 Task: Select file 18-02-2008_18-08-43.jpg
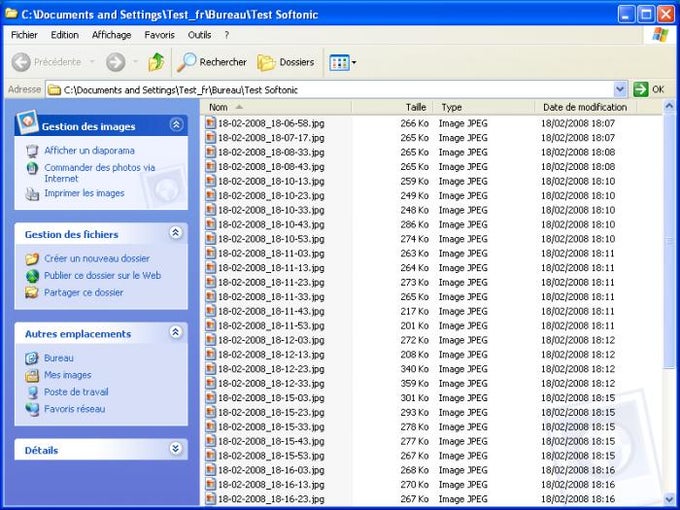coord(271,167)
